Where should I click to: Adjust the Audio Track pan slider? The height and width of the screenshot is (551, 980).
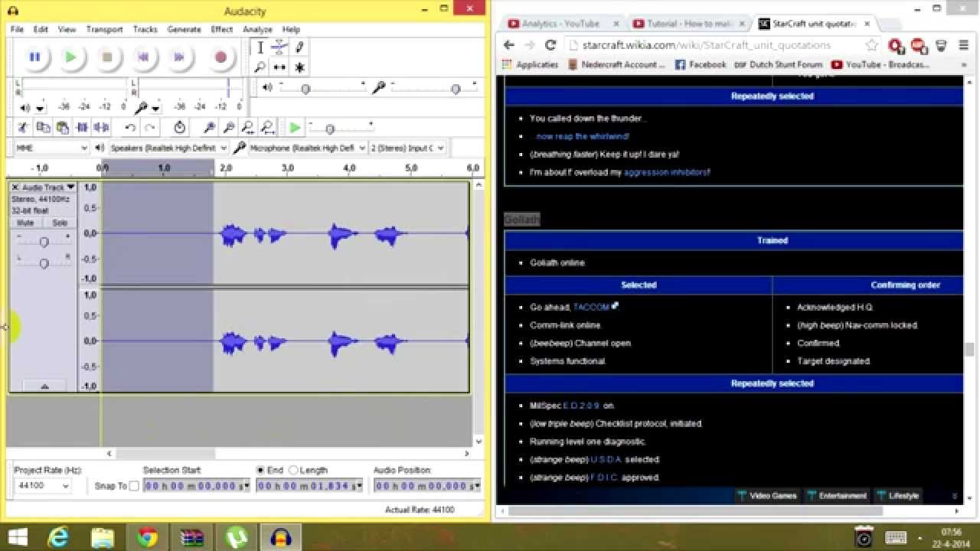(x=44, y=263)
